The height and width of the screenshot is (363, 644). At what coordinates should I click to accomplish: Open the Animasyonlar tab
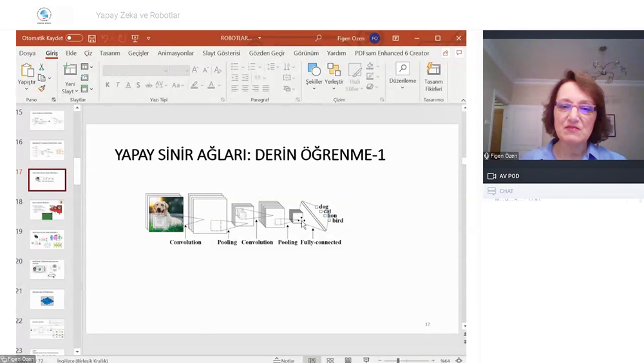[176, 53]
